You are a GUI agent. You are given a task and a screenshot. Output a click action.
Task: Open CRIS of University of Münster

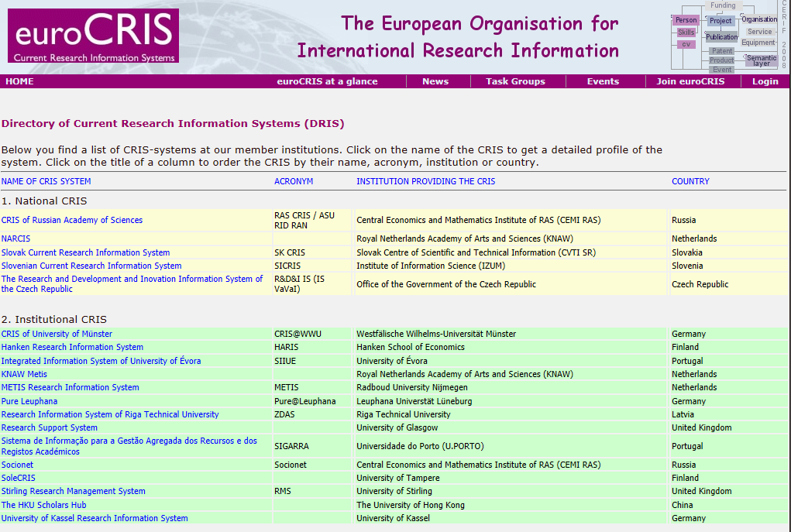click(57, 334)
